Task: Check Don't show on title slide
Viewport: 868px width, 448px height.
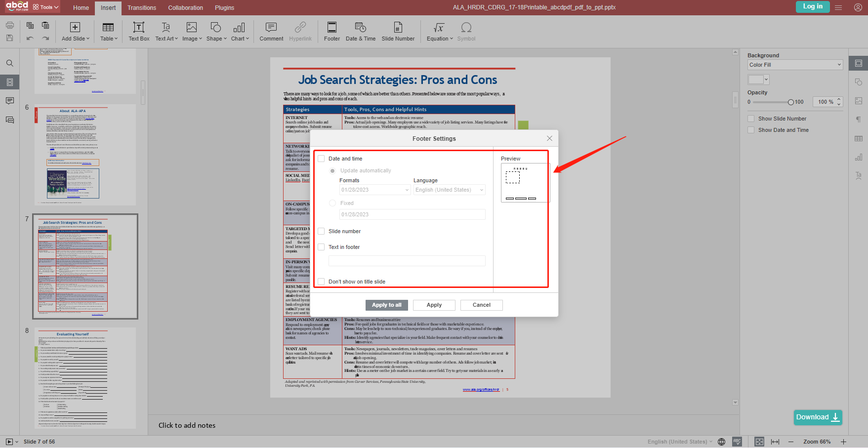Action: [321, 282]
